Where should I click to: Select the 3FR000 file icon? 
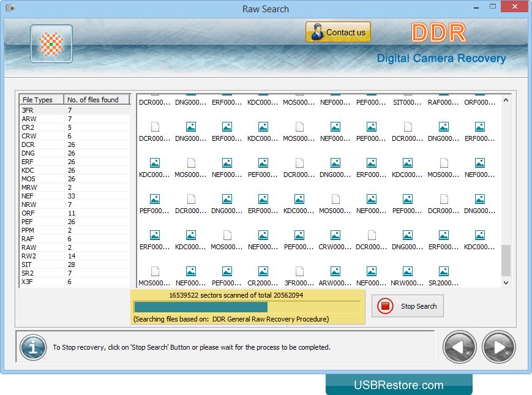[x=299, y=271]
